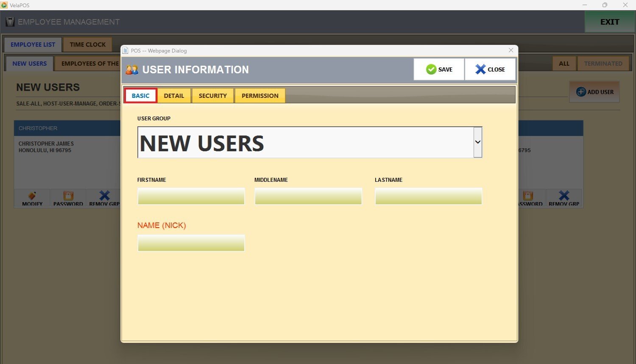Click the Name (Nick) input field
The width and height of the screenshot is (636, 364).
[191, 243]
